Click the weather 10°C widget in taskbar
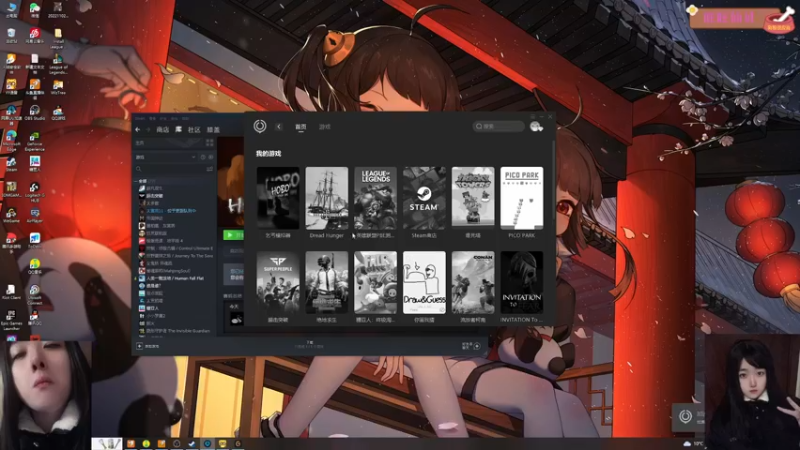 click(692, 444)
